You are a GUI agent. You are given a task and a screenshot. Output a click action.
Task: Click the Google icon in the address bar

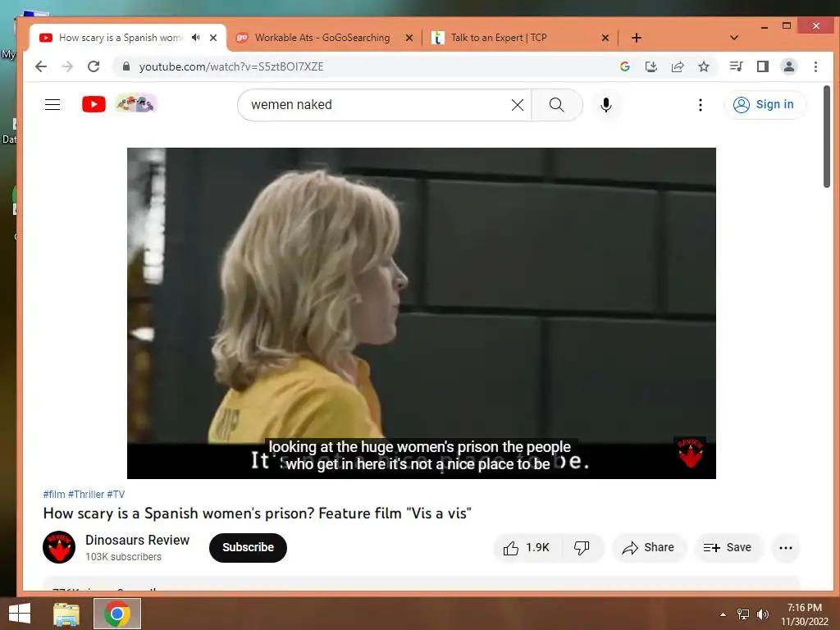624,66
